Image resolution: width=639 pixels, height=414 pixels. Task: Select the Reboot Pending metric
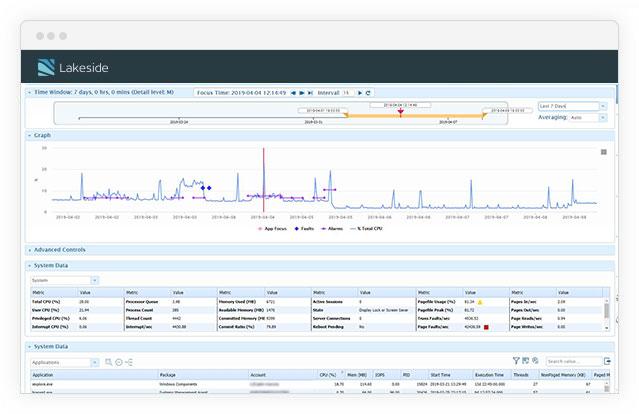point(328,327)
